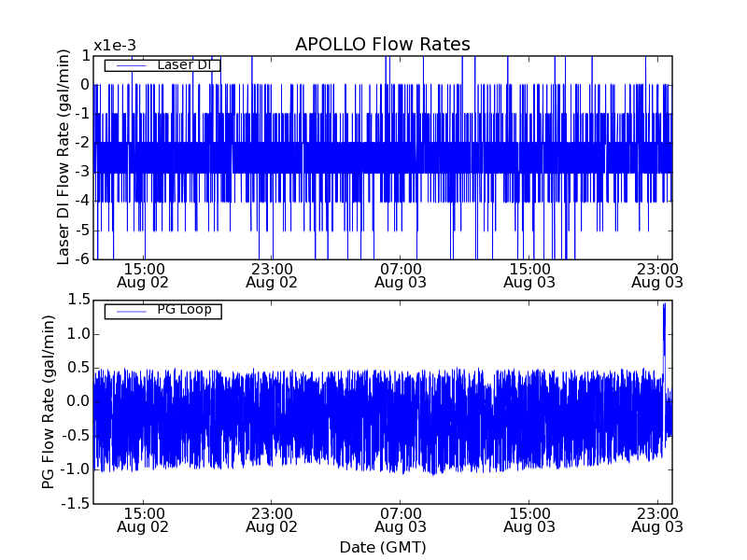The image size is (747, 560).
Task: Select the Laser DI Flow Rate y-axis label
Action: coord(64,156)
